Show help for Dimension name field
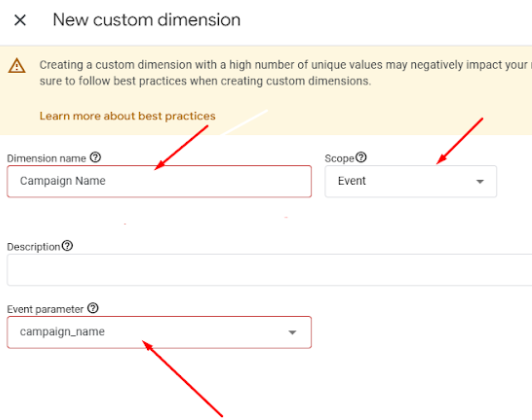Image resolution: width=532 pixels, height=420 pixels. (95, 157)
